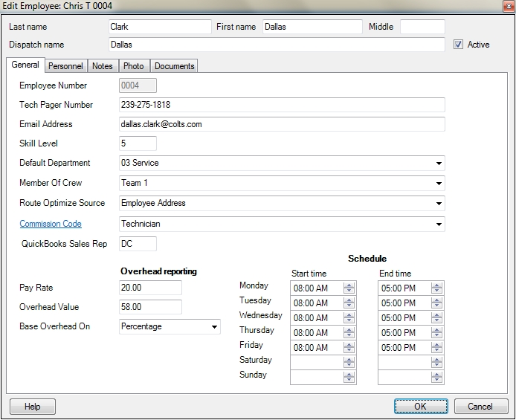
Task: Select the General tab
Action: 25,65
